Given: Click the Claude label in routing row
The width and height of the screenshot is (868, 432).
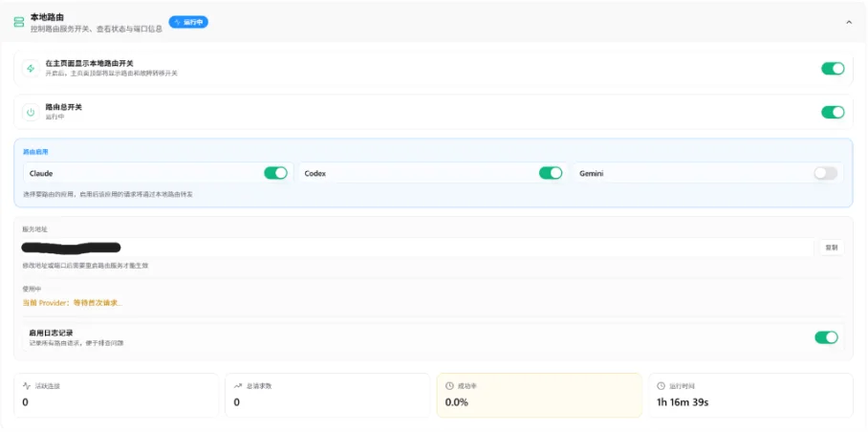Looking at the screenshot, I should coord(41,173).
